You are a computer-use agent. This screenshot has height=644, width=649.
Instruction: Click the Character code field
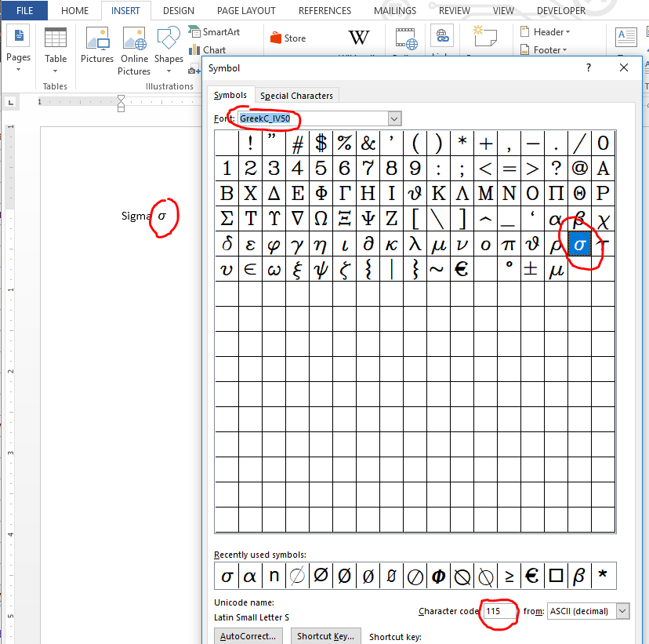coord(499,611)
